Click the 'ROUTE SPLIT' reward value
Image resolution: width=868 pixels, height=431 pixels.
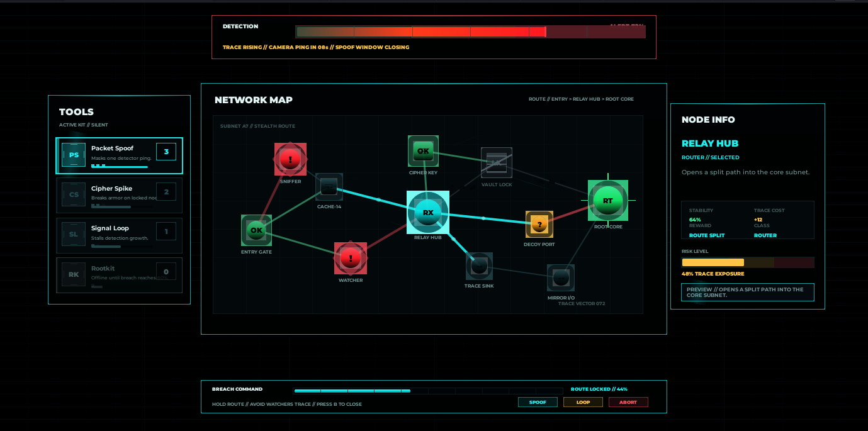pyautogui.click(x=707, y=235)
